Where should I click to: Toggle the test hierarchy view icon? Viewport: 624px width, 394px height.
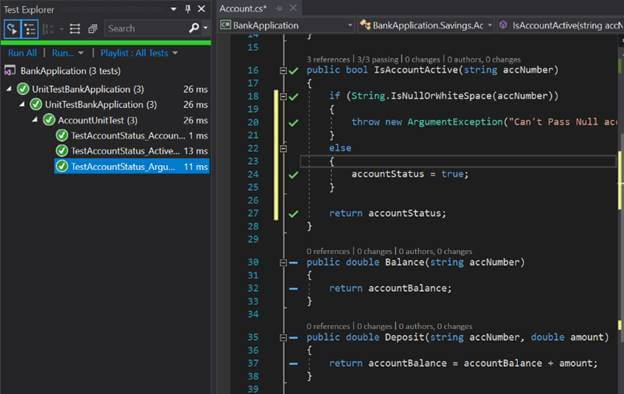30,29
